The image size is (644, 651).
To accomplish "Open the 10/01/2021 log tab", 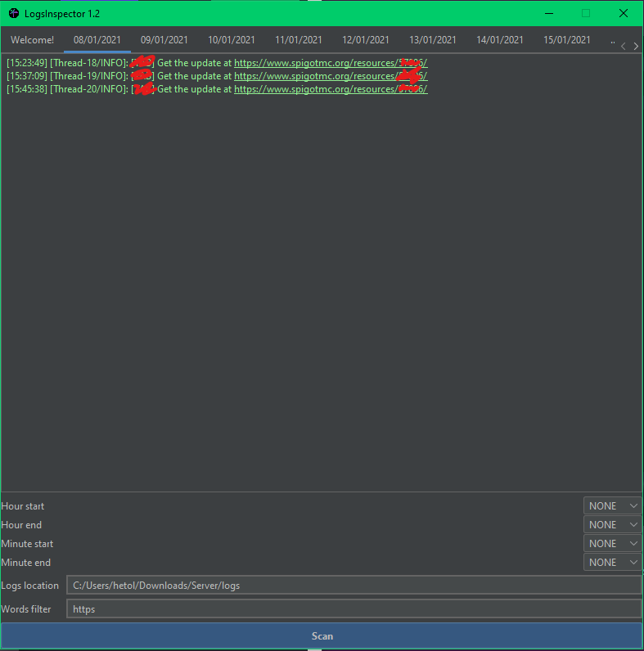I will click(x=232, y=40).
